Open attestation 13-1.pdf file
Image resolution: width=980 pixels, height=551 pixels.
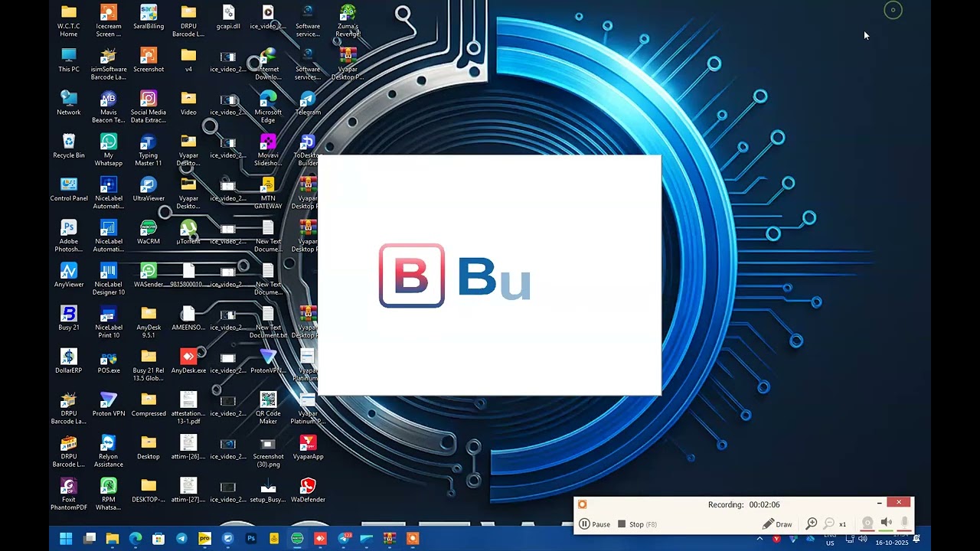coord(188,407)
